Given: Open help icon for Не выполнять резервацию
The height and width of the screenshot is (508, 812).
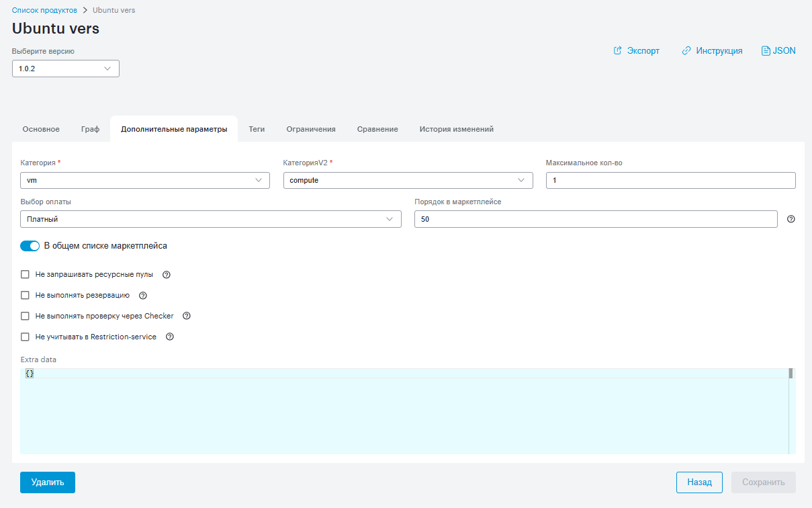Looking at the screenshot, I should (142, 295).
